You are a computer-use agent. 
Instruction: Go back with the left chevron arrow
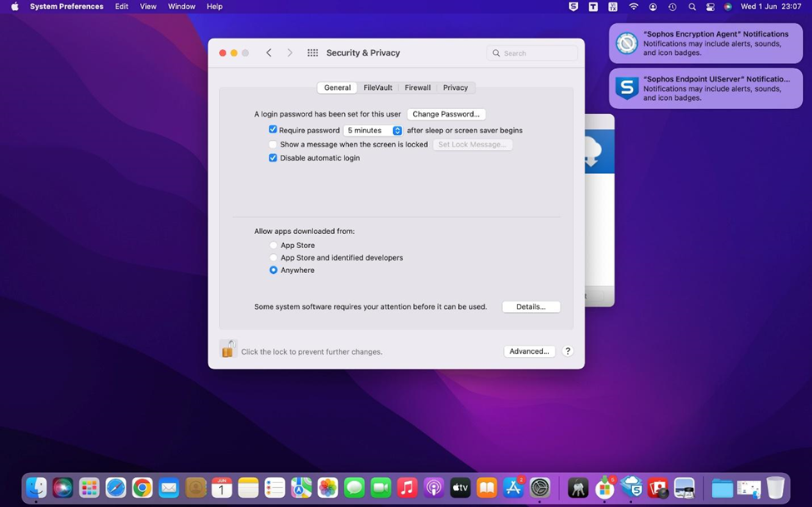click(269, 52)
